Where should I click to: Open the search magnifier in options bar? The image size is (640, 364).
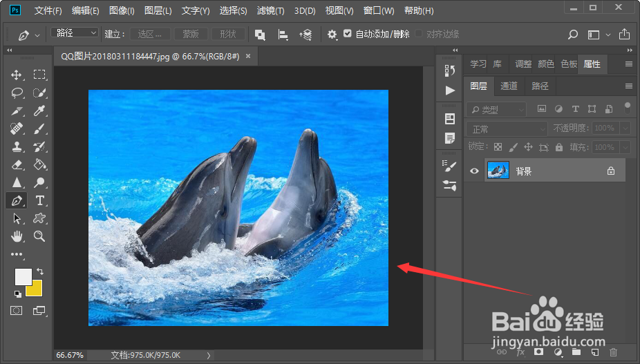(x=573, y=35)
